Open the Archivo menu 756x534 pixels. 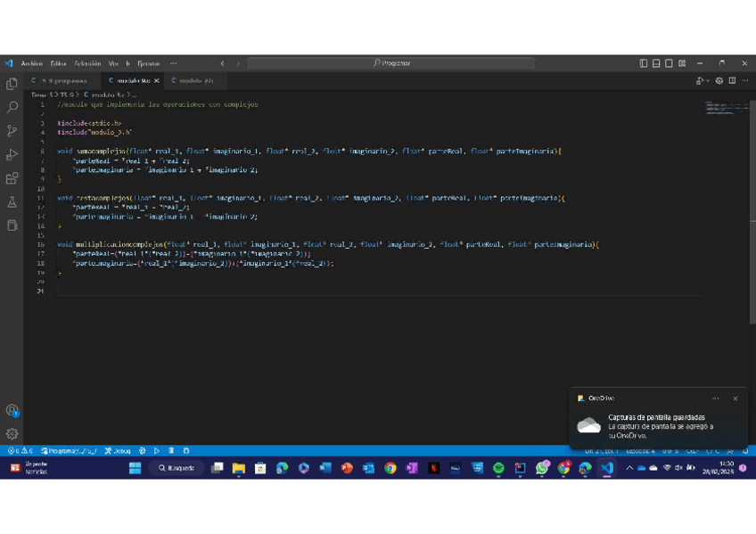point(31,63)
